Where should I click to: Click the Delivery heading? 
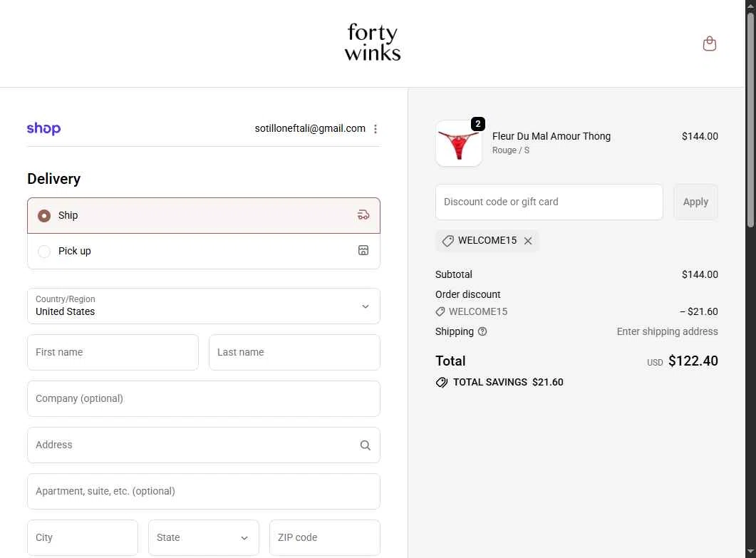pyautogui.click(x=54, y=179)
